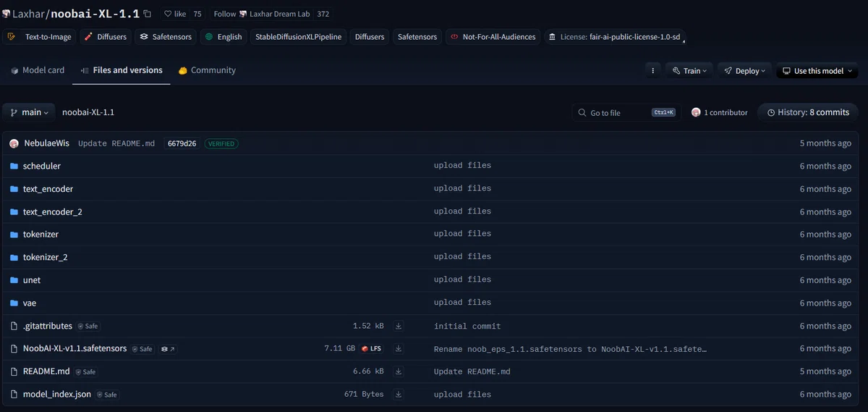868x412 pixels.
Task: Click the 'initial commit' message
Action: tap(467, 327)
